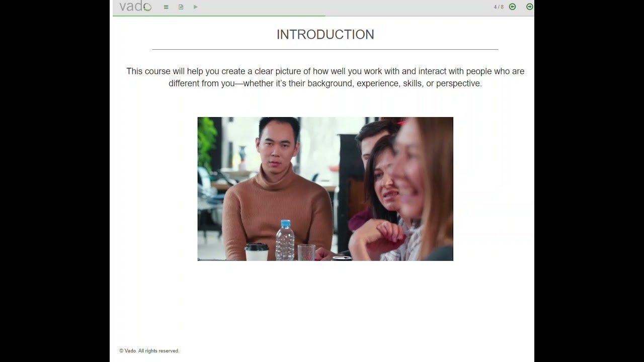
Task: Advance to the next slide arrow
Action: coord(529,7)
